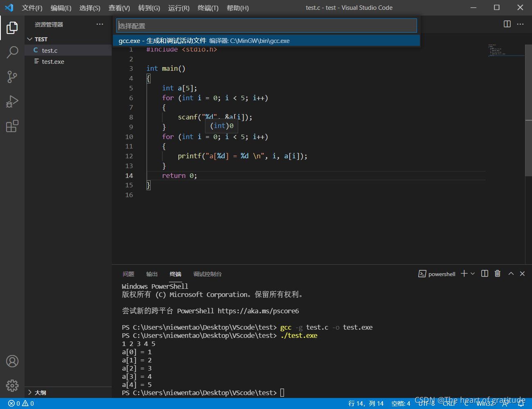Open the Source Control view icon

point(12,77)
